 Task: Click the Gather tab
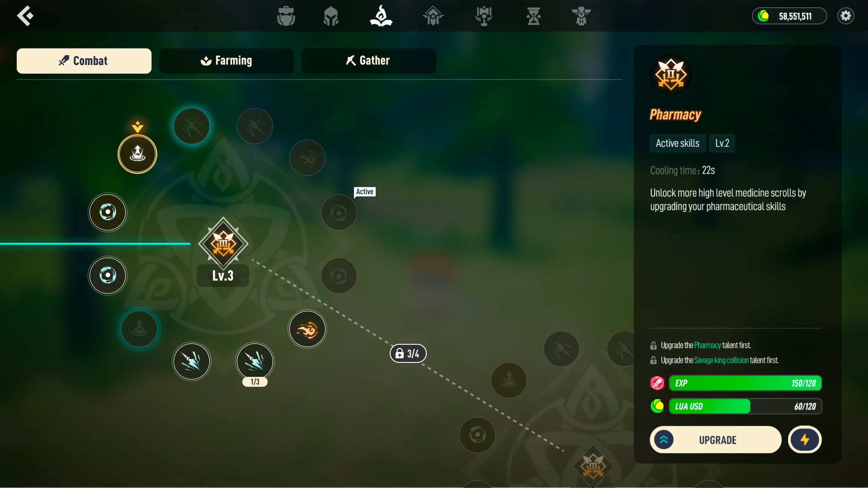[368, 60]
